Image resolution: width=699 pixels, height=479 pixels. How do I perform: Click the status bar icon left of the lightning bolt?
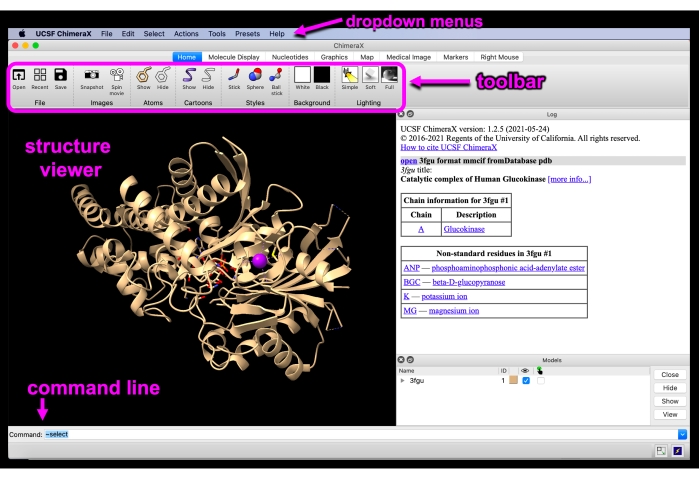(661, 451)
